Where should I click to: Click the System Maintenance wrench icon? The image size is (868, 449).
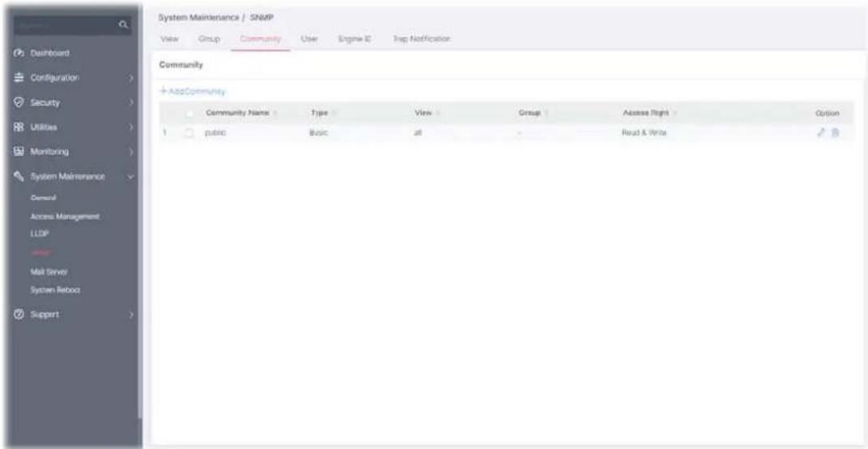point(17,177)
